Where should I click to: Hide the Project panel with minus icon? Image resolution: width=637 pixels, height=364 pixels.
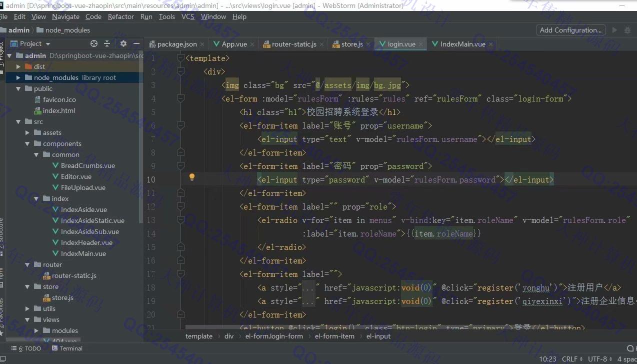[x=136, y=43]
